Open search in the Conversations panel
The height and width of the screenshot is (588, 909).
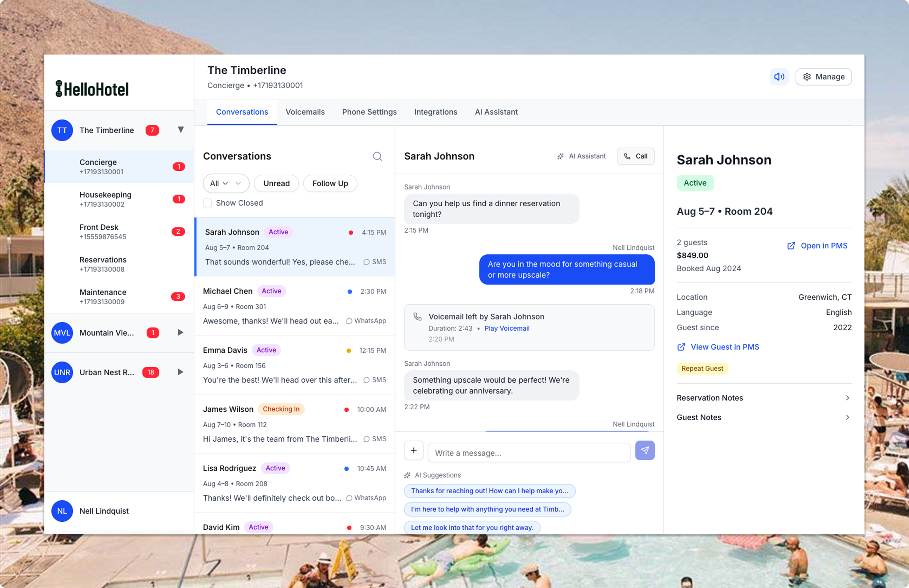377,156
